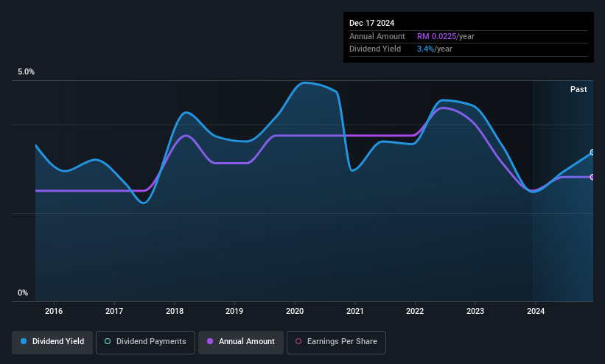Click the 0% y-axis label
Viewport: 605px width, 364px height.
click(23, 293)
